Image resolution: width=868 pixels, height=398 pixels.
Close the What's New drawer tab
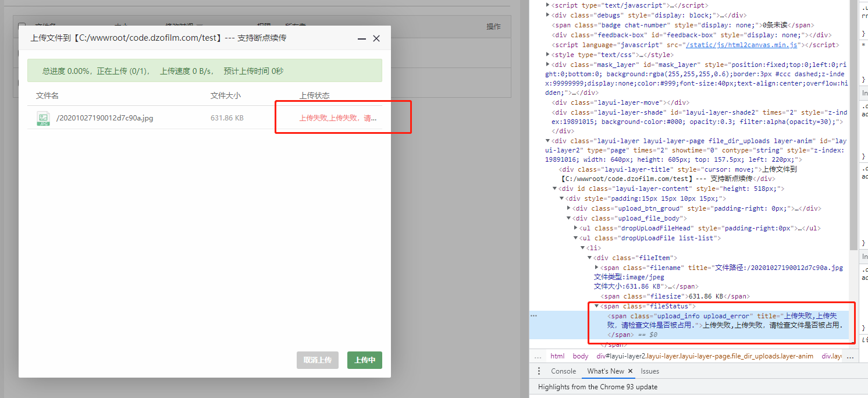point(630,371)
